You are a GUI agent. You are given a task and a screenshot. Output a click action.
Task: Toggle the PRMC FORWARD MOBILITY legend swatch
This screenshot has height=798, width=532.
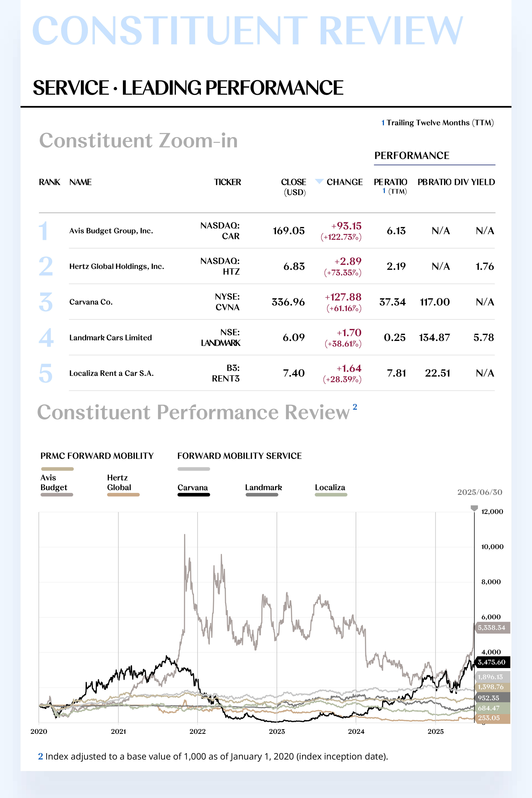click(x=57, y=469)
